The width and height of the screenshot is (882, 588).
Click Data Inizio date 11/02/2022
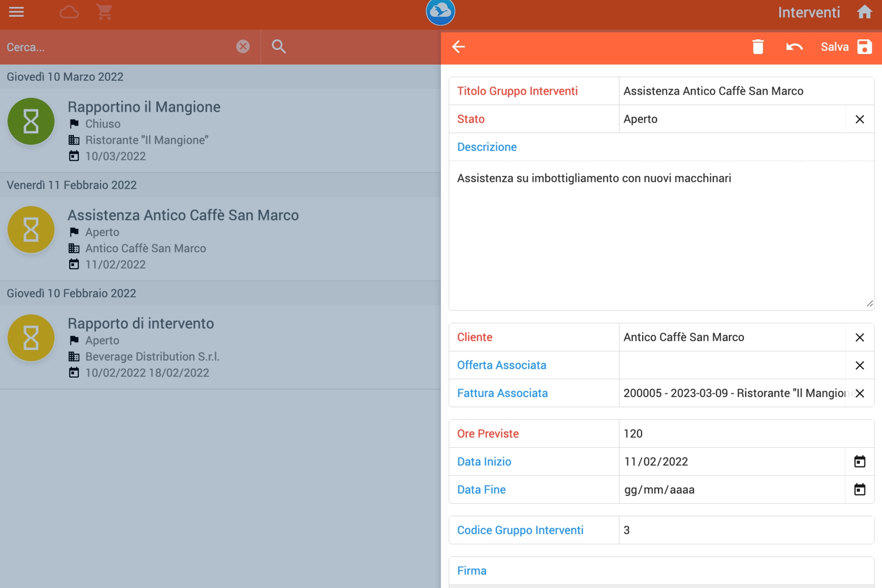(732, 462)
